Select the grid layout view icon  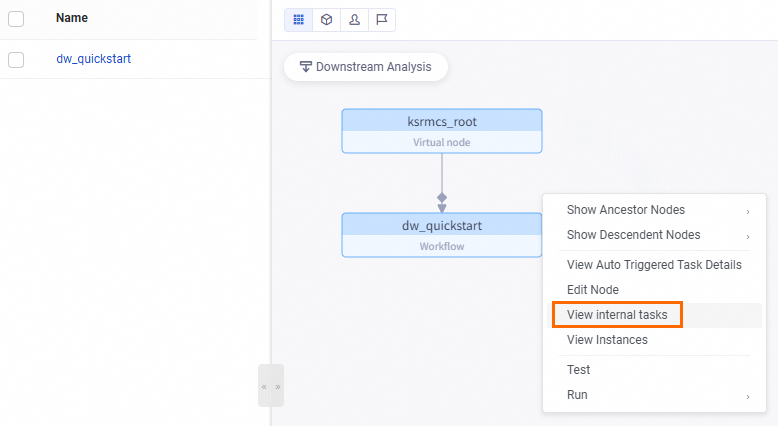point(298,20)
